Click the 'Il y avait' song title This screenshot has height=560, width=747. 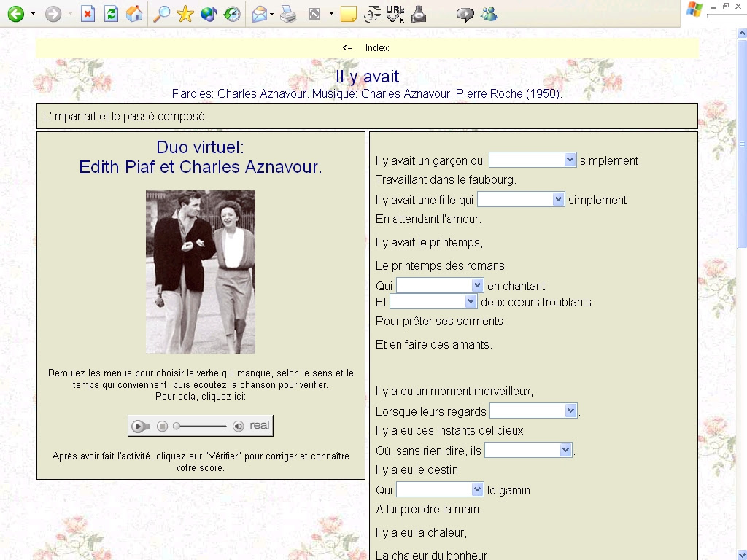click(368, 76)
